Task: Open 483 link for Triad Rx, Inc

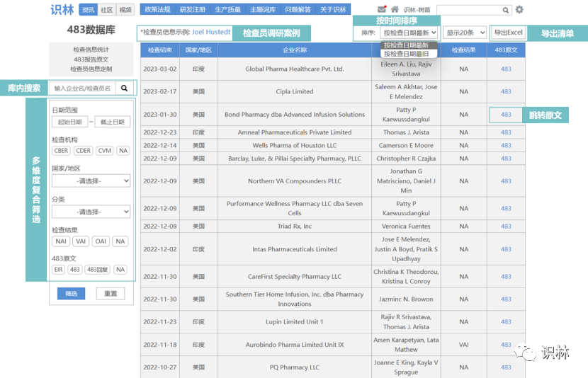Action: [x=506, y=227]
